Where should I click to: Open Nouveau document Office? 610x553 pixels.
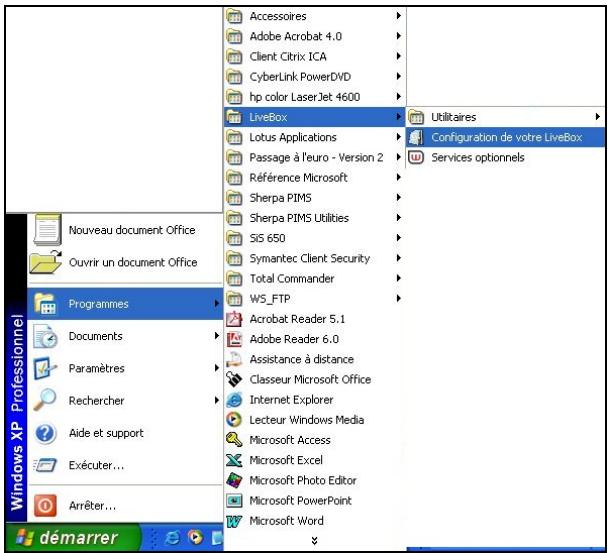pyautogui.click(x=132, y=230)
